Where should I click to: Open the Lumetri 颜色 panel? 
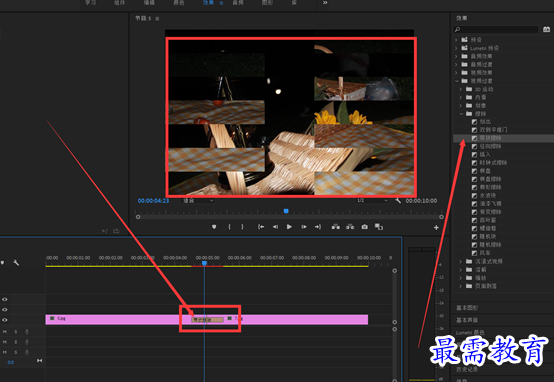coord(470,333)
